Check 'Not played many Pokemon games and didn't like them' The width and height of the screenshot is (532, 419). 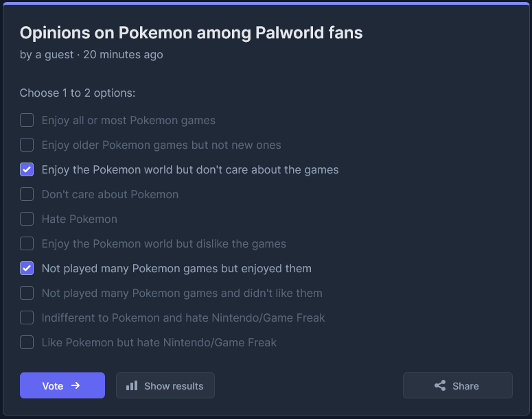point(27,293)
